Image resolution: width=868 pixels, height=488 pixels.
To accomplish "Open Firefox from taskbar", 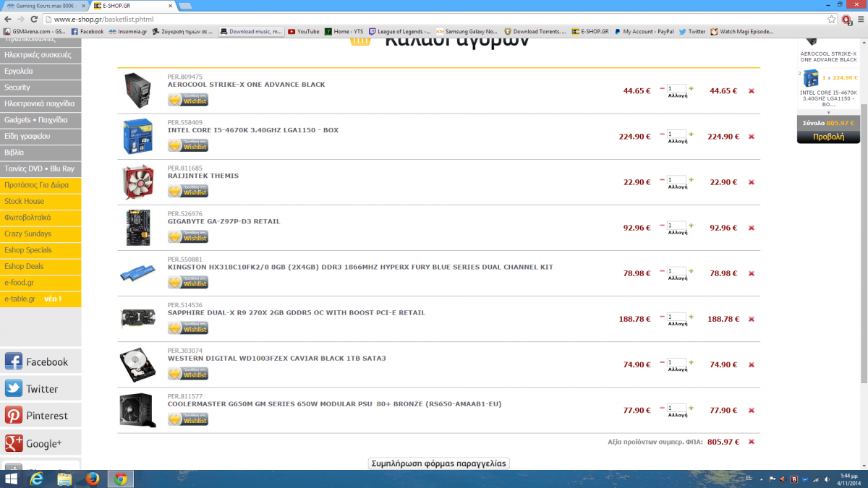I will coord(92,479).
